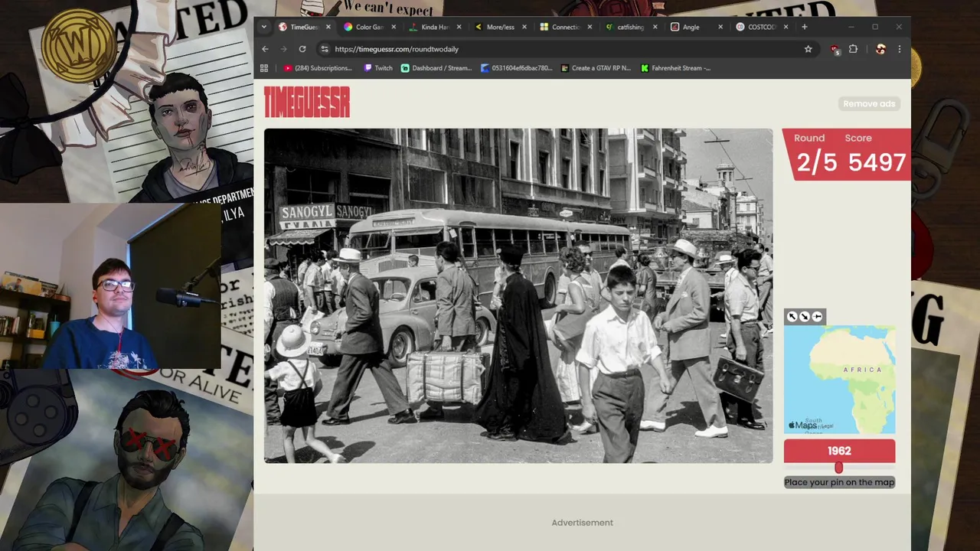Click the Africa map to place pin
Viewport: 980px width, 551px height.
pos(839,380)
